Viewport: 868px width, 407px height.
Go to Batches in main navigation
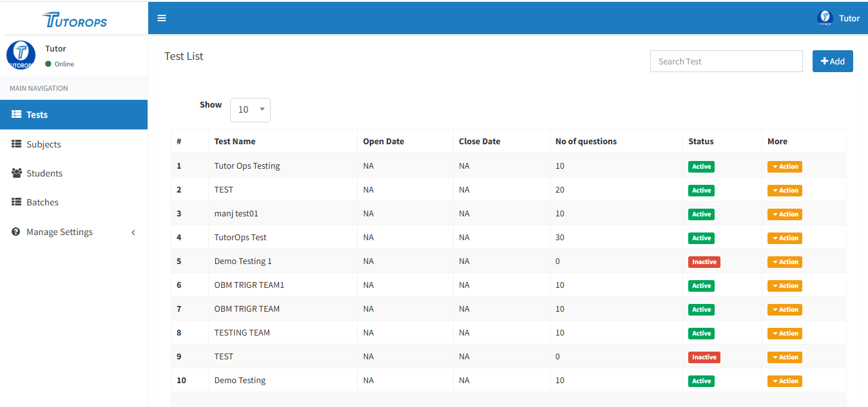point(43,202)
